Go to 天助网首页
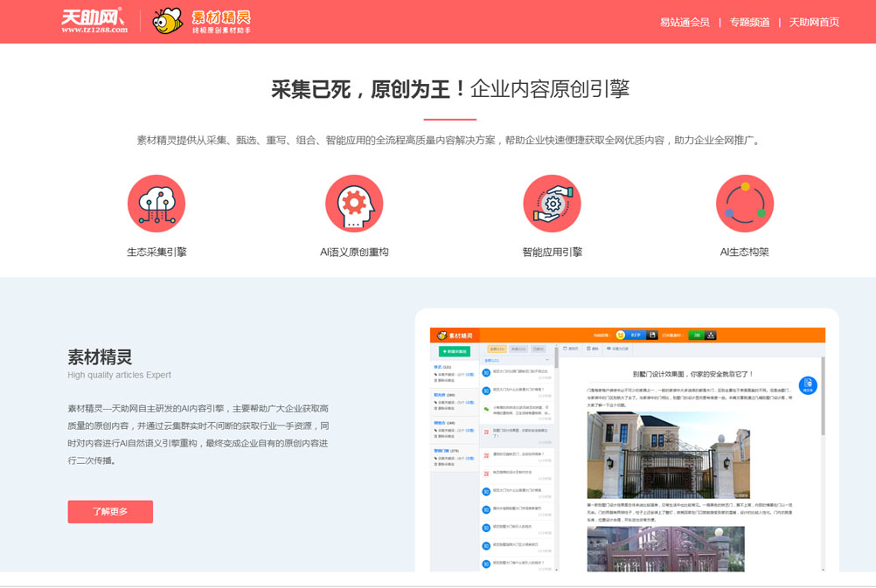 (x=813, y=23)
